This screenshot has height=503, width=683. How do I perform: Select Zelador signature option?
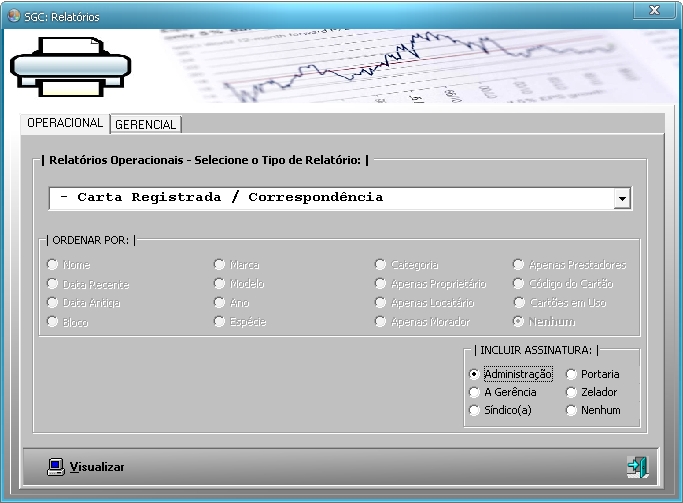click(x=572, y=392)
